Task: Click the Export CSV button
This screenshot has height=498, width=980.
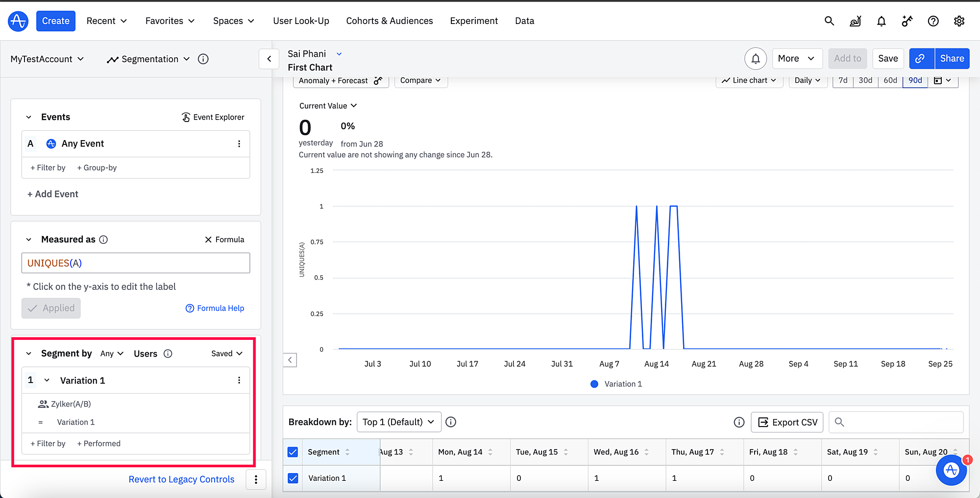Action: tap(787, 422)
